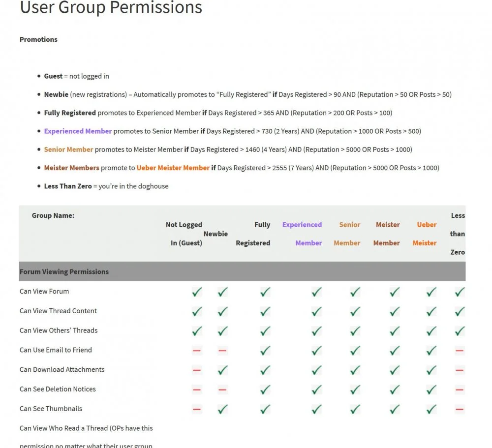Click Guest red dash in Can See Deletion Notices row
492x448 pixels.
(197, 389)
